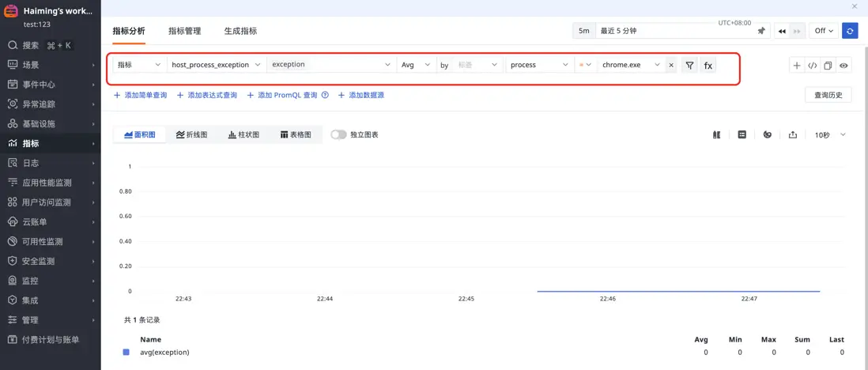This screenshot has height=370, width=868.
Task: Click the blue refresh icon
Action: (x=850, y=31)
